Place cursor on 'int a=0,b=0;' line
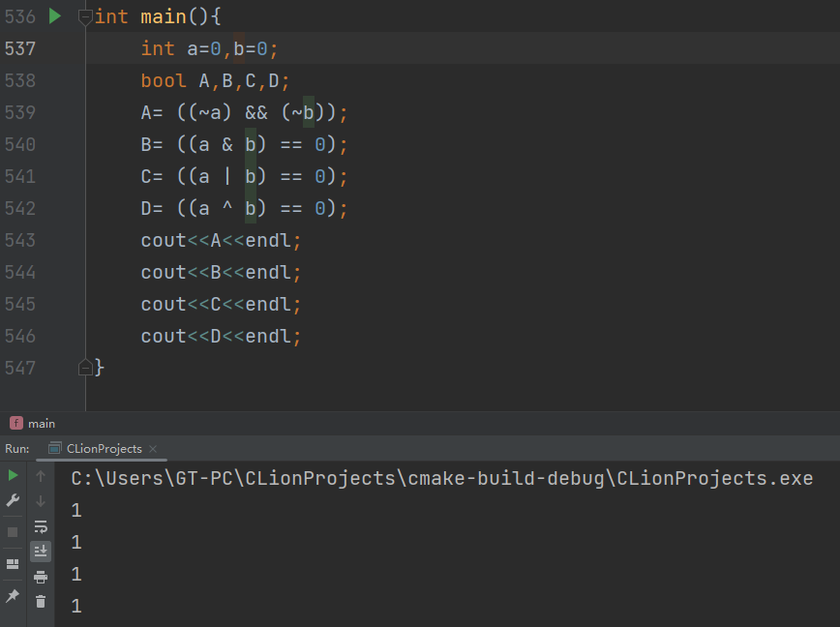 [209, 48]
